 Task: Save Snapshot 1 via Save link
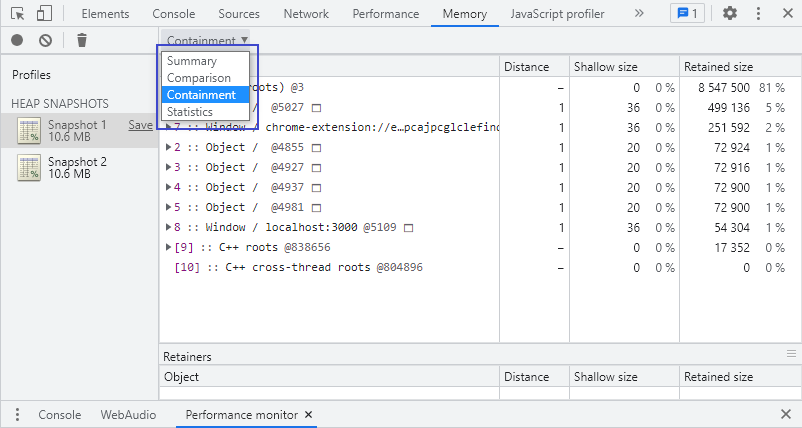click(140, 125)
